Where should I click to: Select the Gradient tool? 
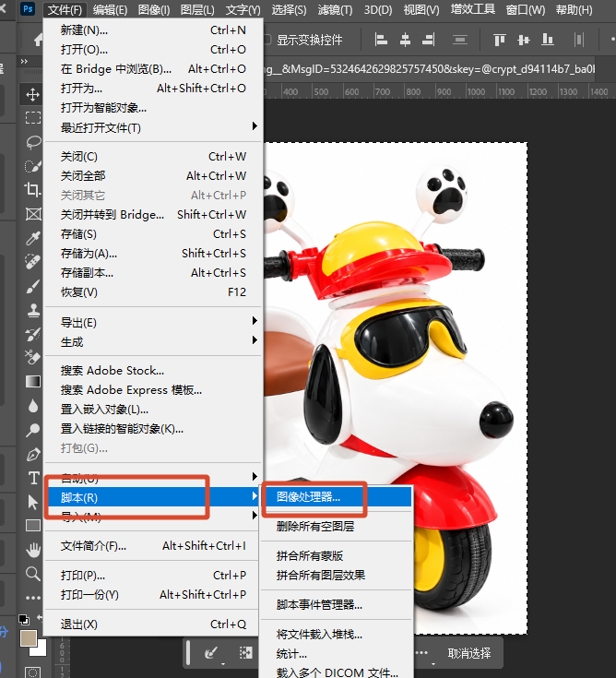point(33,381)
